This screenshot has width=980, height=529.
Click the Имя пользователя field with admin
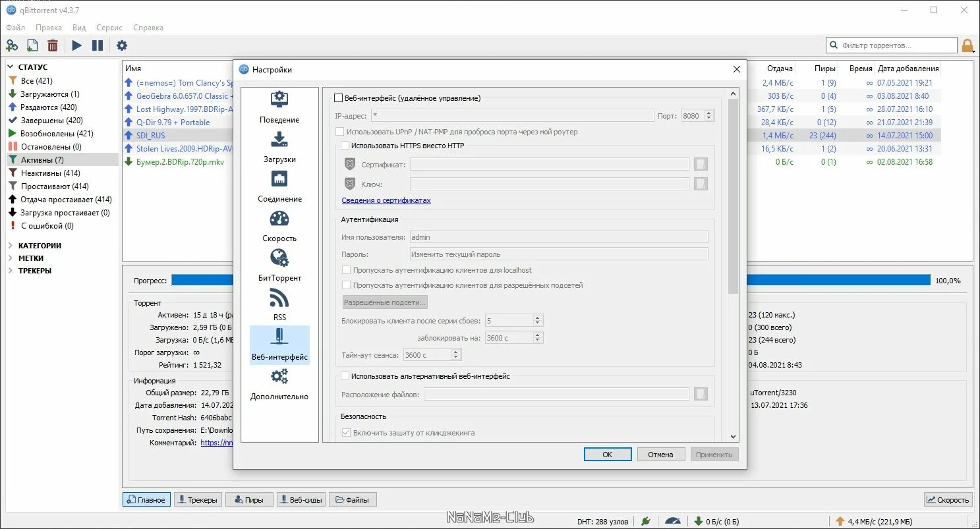click(559, 237)
